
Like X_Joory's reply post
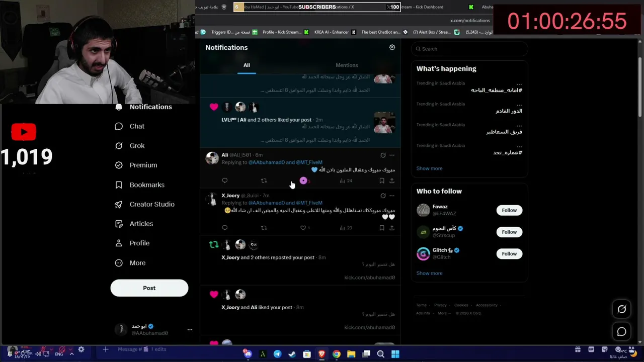[305, 228]
